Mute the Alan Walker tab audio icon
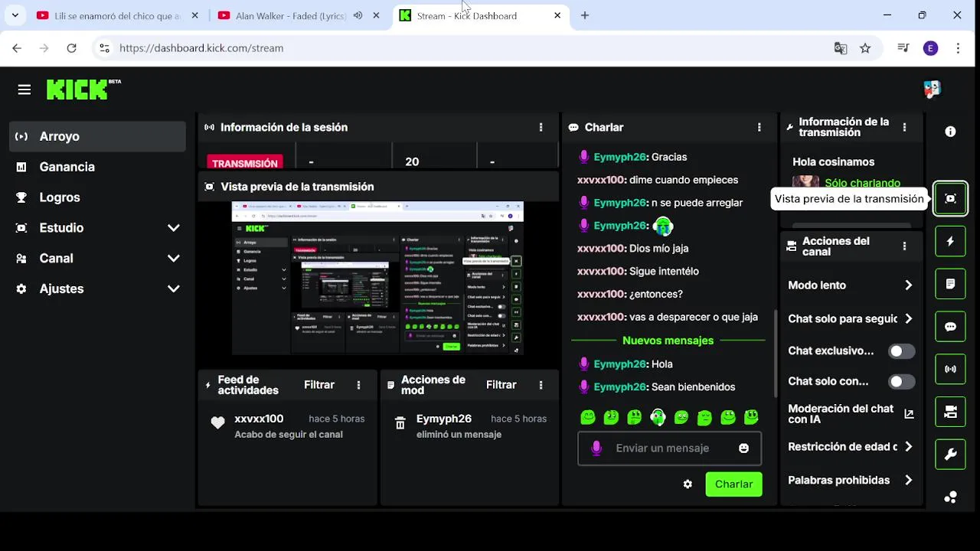980x551 pixels. click(358, 15)
